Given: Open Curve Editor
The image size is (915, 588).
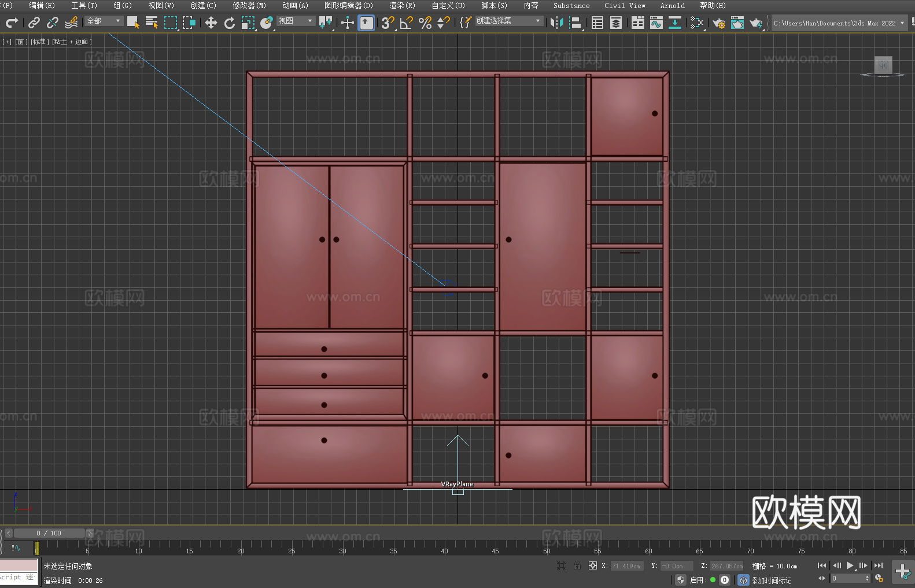Looking at the screenshot, I should tap(656, 23).
